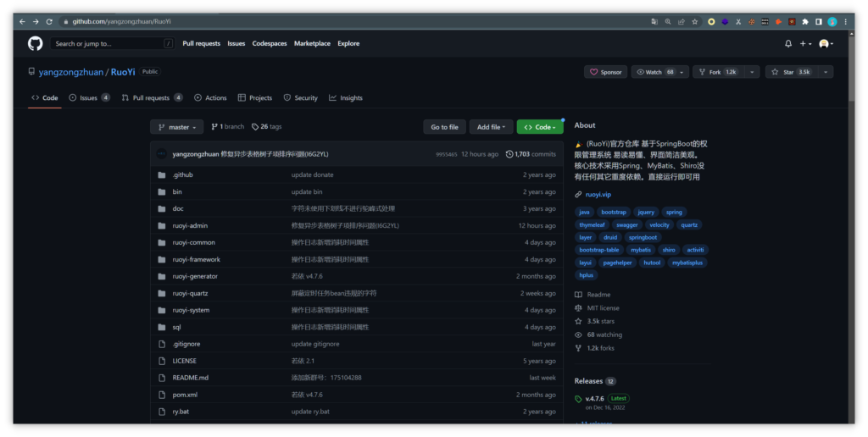Click the Sponsor button
Image resolution: width=868 pixels, height=437 pixels.
point(605,72)
